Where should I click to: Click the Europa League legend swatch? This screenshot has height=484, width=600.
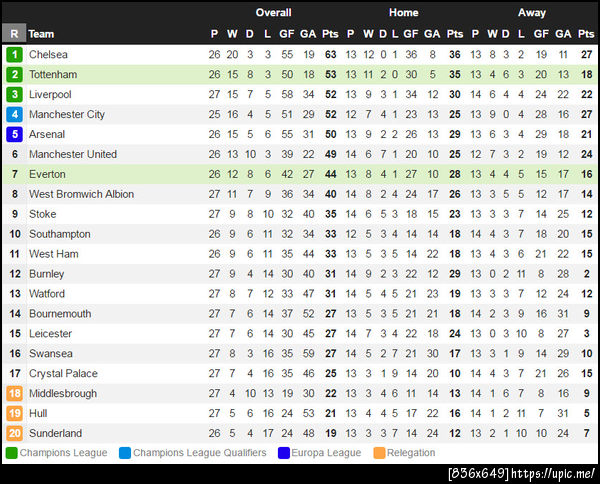[x=284, y=453]
